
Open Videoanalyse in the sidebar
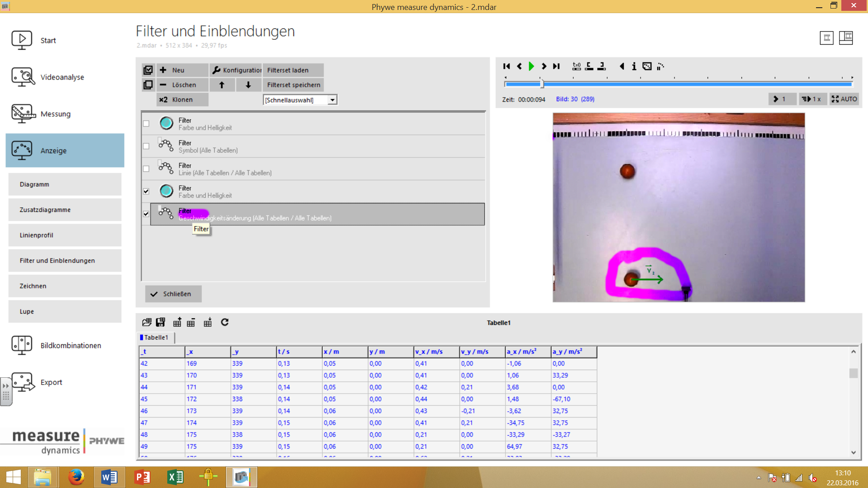pos(62,77)
